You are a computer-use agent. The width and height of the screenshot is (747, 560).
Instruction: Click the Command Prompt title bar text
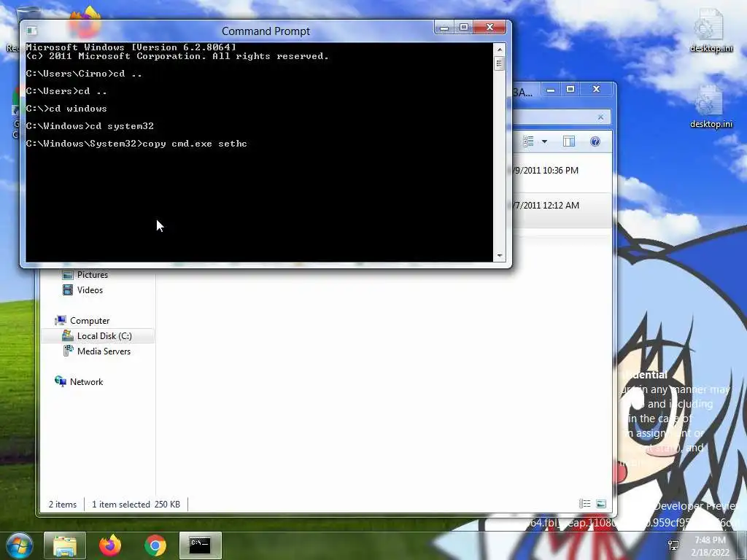tap(266, 31)
